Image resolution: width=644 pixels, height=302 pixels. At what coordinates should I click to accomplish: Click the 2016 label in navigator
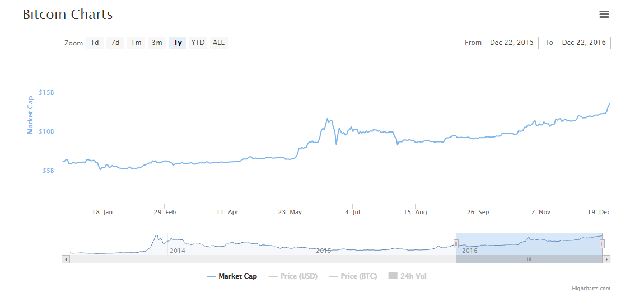(470, 251)
